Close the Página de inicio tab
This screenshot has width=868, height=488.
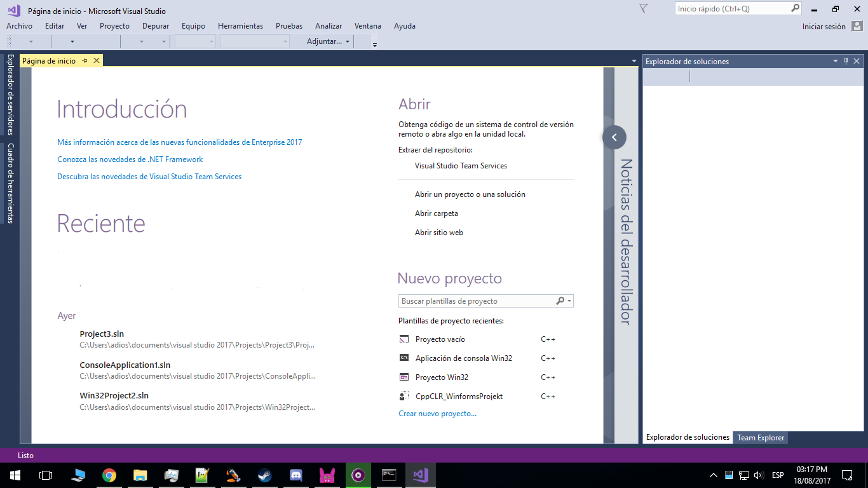[x=97, y=61]
